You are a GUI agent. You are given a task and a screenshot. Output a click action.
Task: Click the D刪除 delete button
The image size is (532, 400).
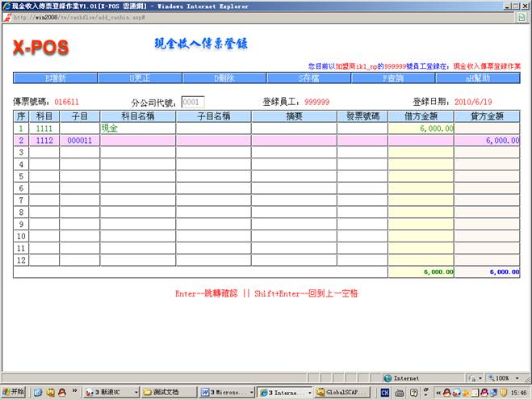(224, 78)
